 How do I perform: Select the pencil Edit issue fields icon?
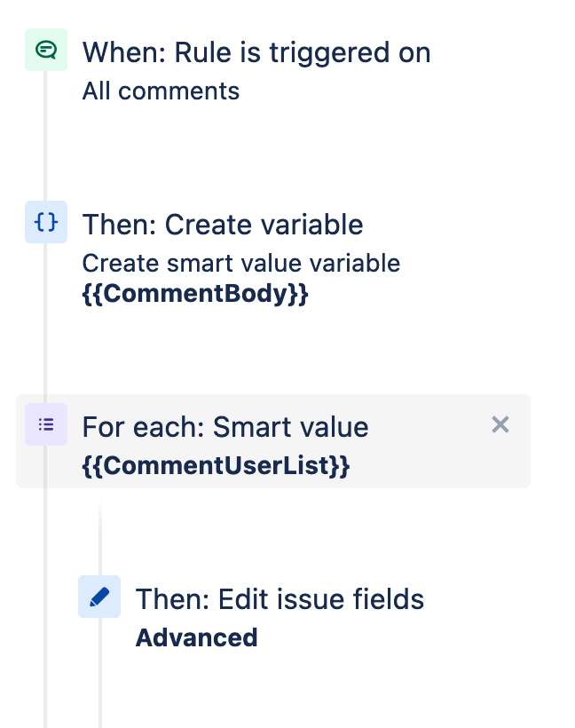click(99, 597)
